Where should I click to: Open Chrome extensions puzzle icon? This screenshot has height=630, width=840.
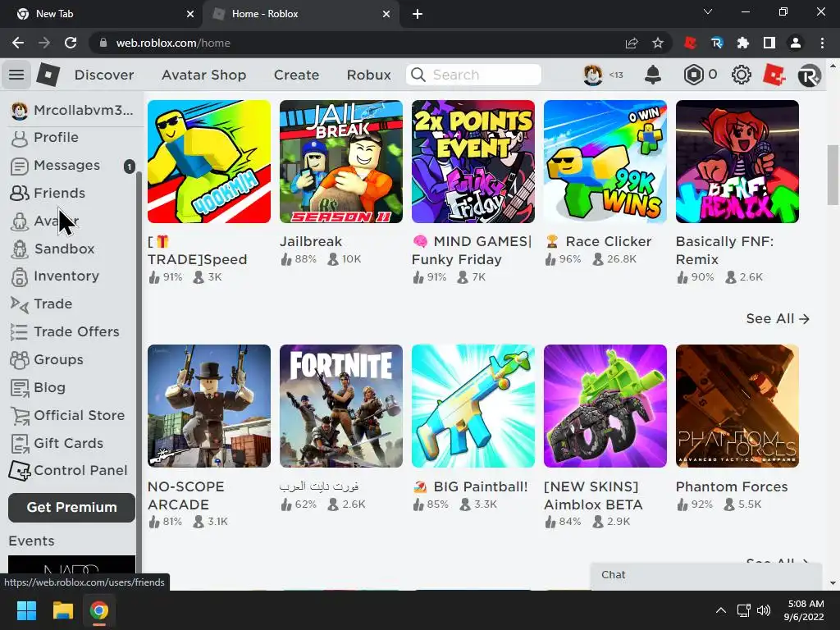coord(743,43)
